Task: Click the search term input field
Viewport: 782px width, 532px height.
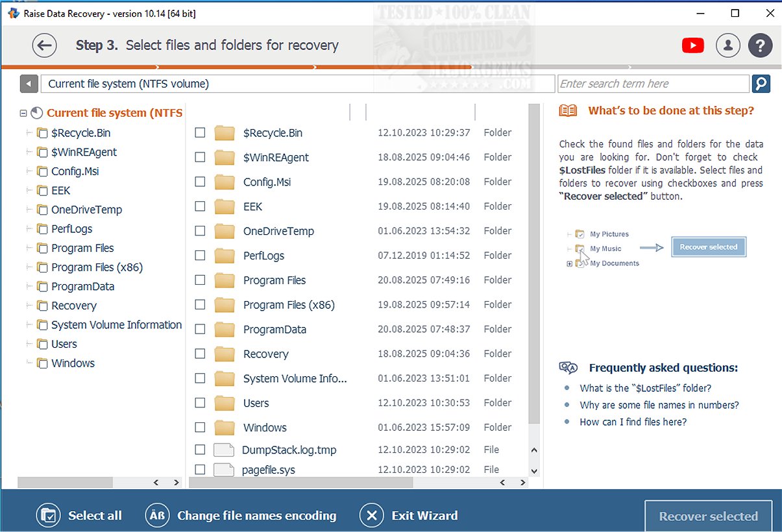Action: [653, 84]
